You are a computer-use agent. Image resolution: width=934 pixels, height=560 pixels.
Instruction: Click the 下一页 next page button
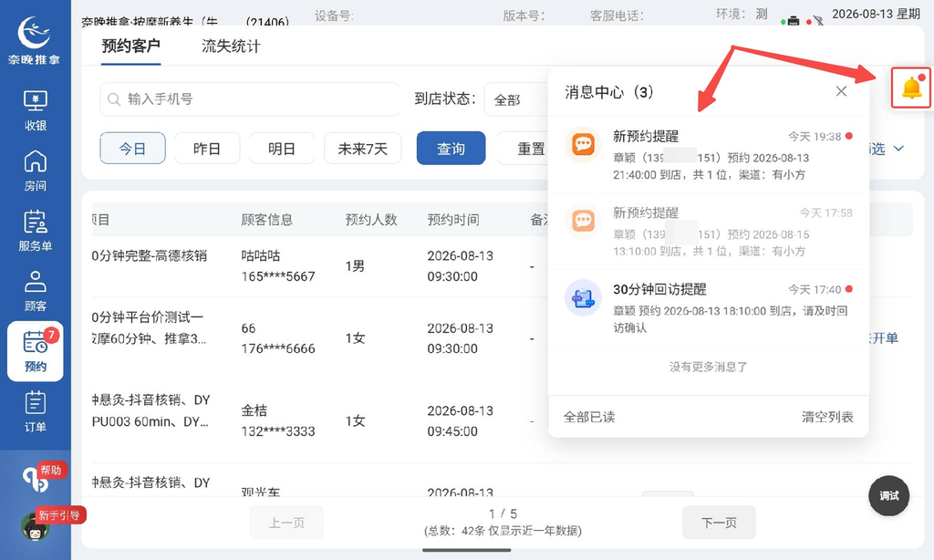[x=719, y=523]
